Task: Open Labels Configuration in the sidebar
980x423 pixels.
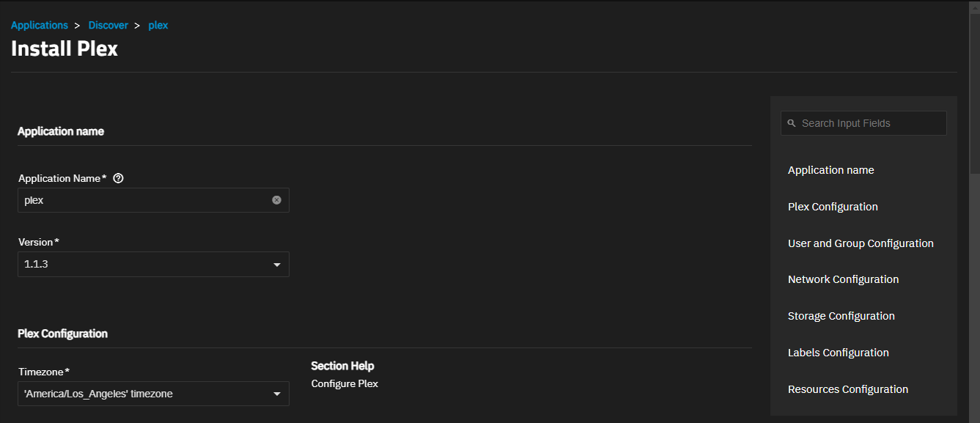Action: 839,353
